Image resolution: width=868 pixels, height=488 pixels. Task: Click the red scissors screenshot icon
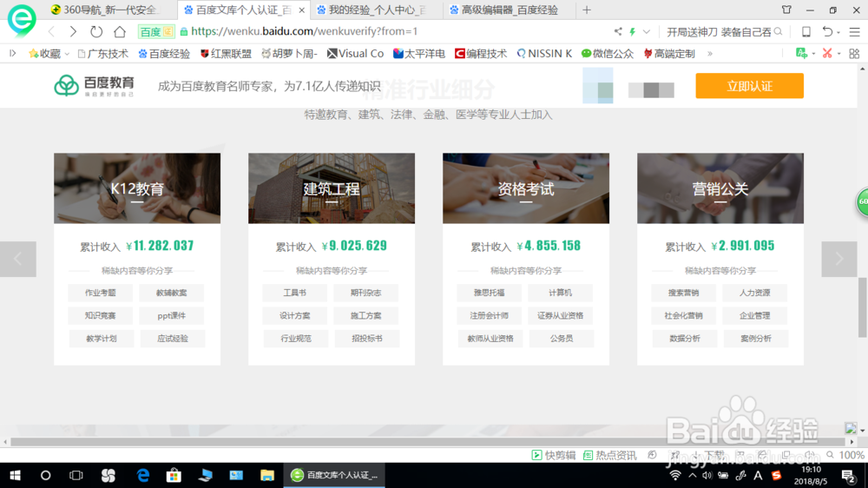827,53
